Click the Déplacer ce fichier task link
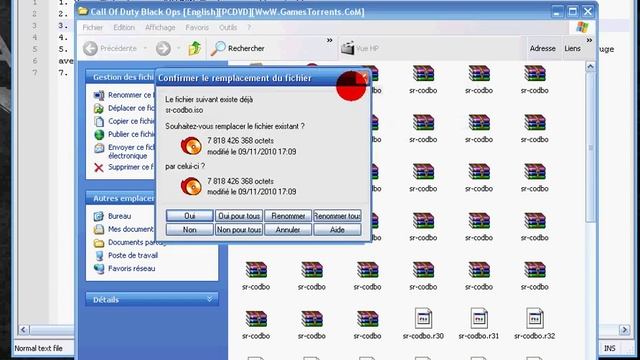640x360 pixels. [131, 108]
